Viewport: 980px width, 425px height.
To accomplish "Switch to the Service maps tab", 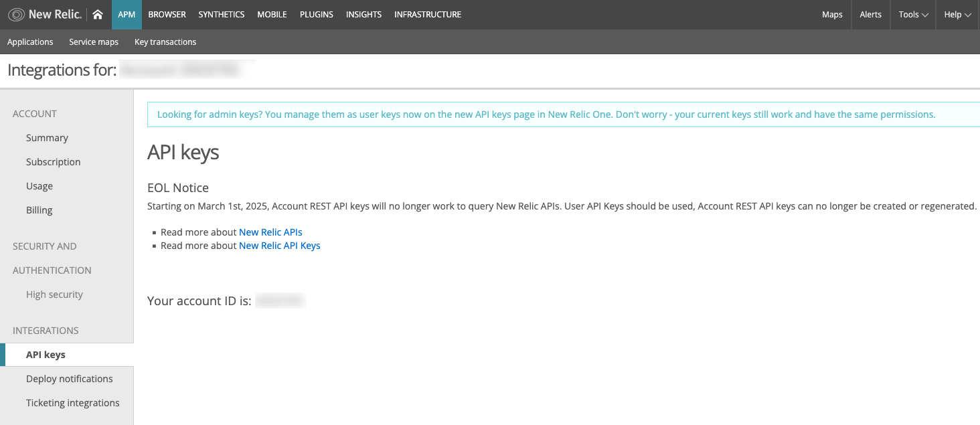I will pyautogui.click(x=93, y=41).
